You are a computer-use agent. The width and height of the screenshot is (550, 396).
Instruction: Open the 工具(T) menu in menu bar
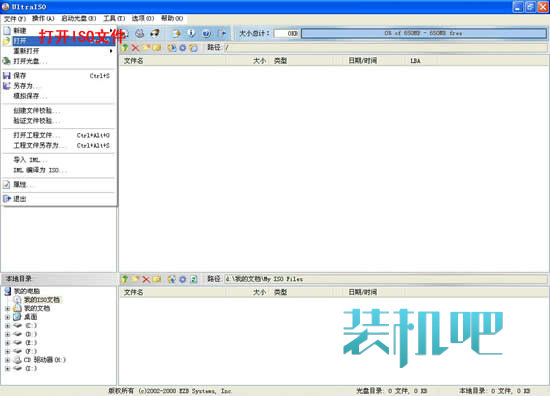pyautogui.click(x=114, y=18)
